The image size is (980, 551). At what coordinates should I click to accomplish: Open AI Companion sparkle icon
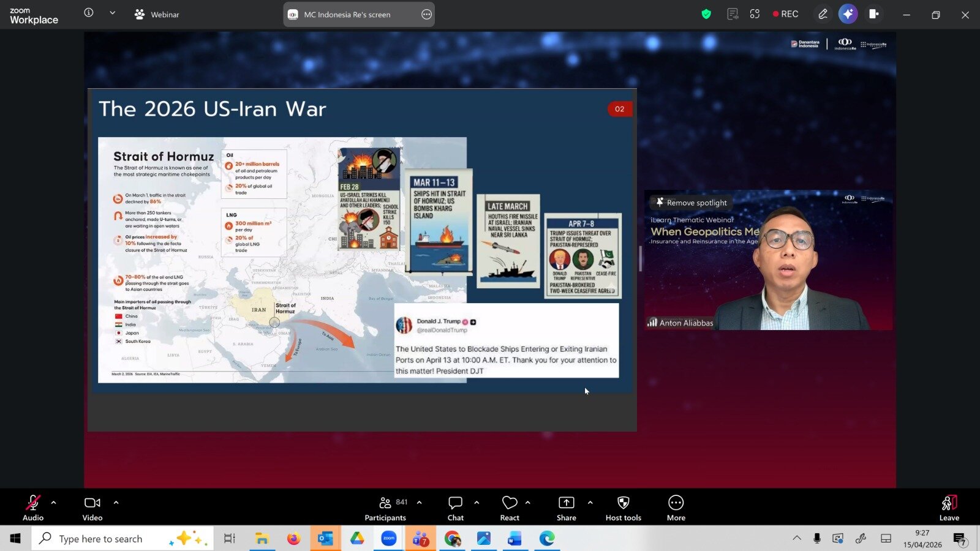848,14
